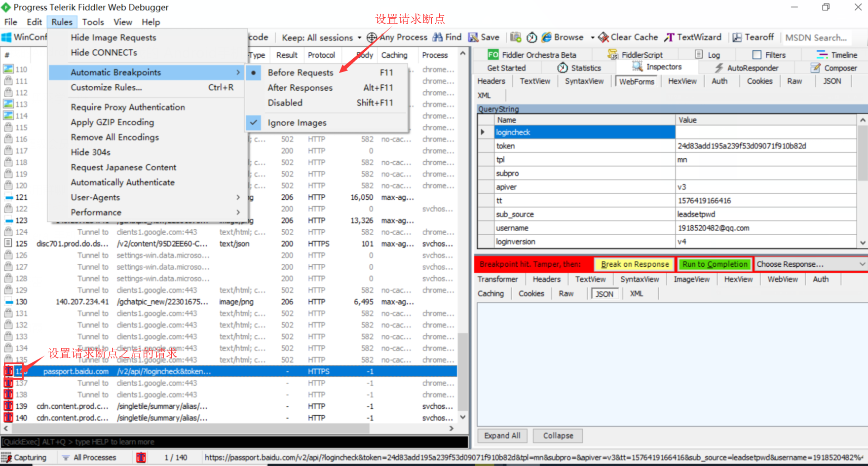The width and height of the screenshot is (868, 466).
Task: Click the Log tab page icon
Action: pyautogui.click(x=699, y=54)
